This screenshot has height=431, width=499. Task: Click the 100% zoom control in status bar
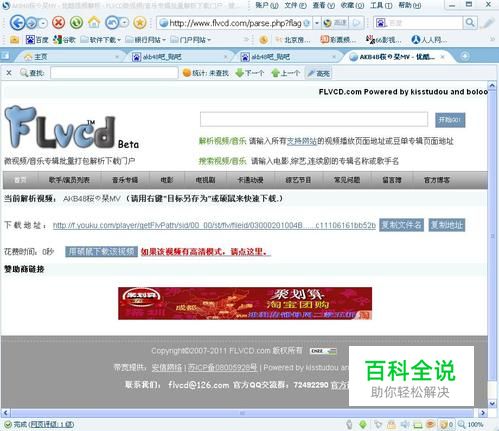(x=471, y=425)
